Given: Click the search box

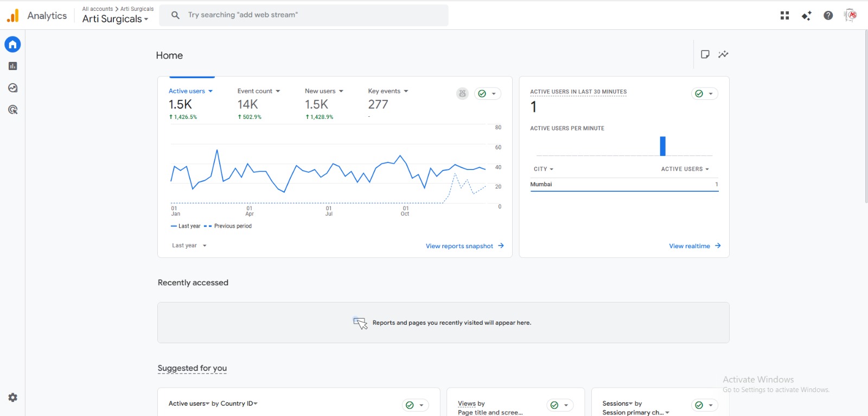Looking at the screenshot, I should pyautogui.click(x=304, y=15).
